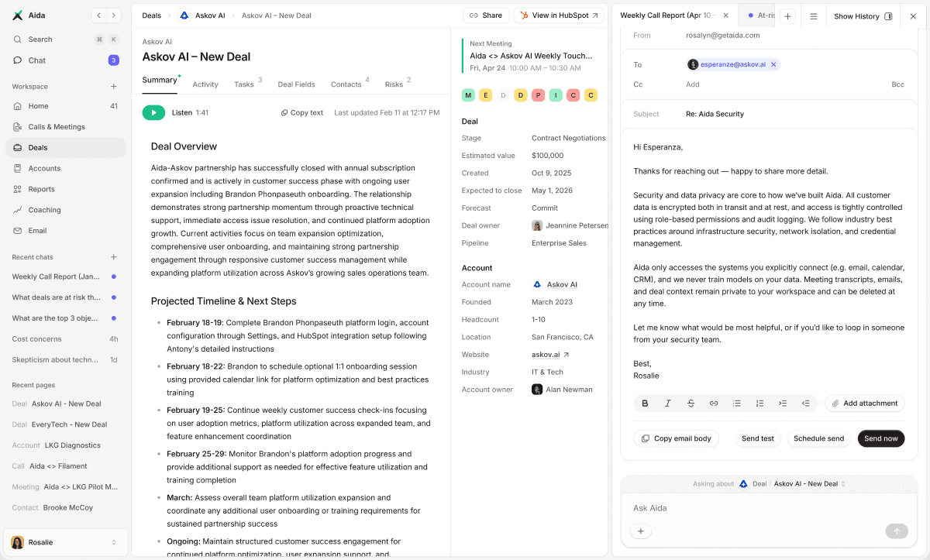
Task: Open recent page LKG Diagnostics
Action: (65, 445)
